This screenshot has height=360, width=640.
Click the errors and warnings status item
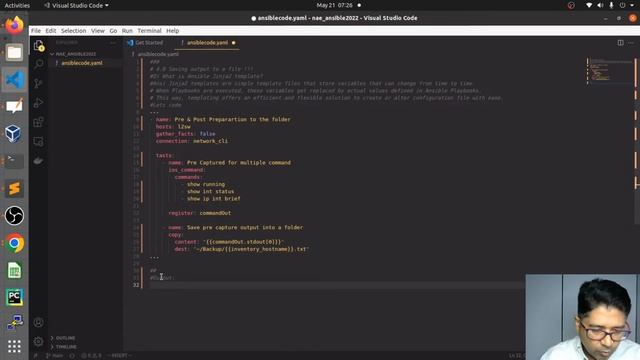point(91,356)
